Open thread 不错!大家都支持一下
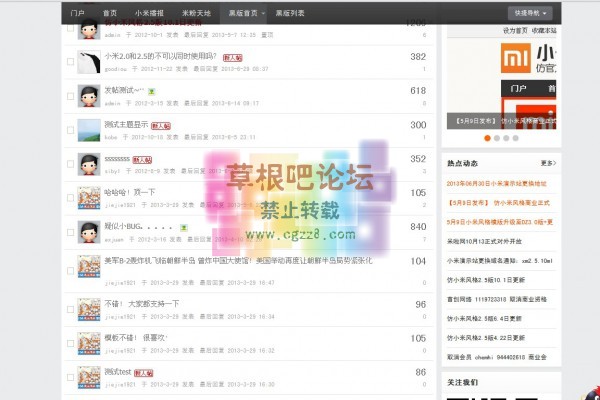Image resolution: width=600 pixels, height=400 pixels. pos(142,304)
